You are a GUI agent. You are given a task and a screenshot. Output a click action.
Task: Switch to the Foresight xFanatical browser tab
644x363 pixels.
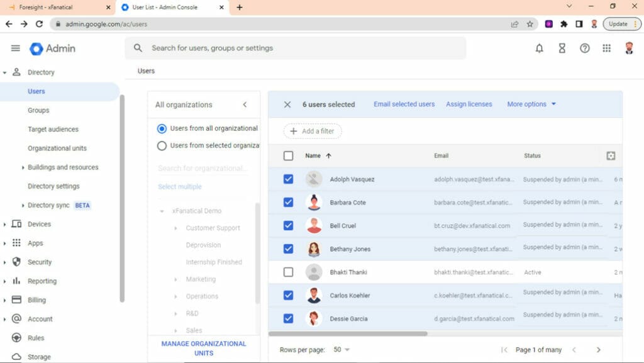click(x=47, y=8)
